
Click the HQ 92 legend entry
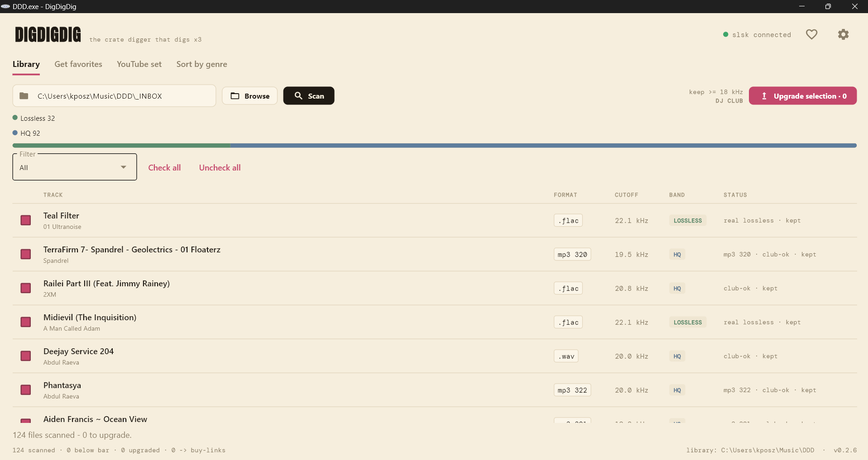(x=27, y=133)
